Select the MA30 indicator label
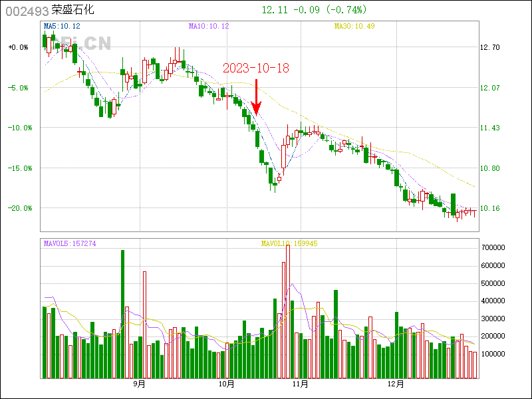Viewport: 532px width, 399px height. click(354, 26)
